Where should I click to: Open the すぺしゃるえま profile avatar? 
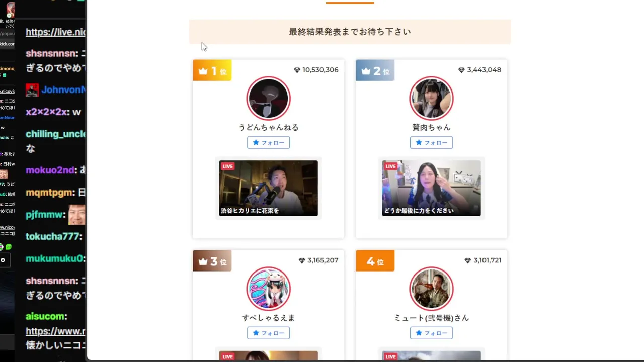coord(268,289)
